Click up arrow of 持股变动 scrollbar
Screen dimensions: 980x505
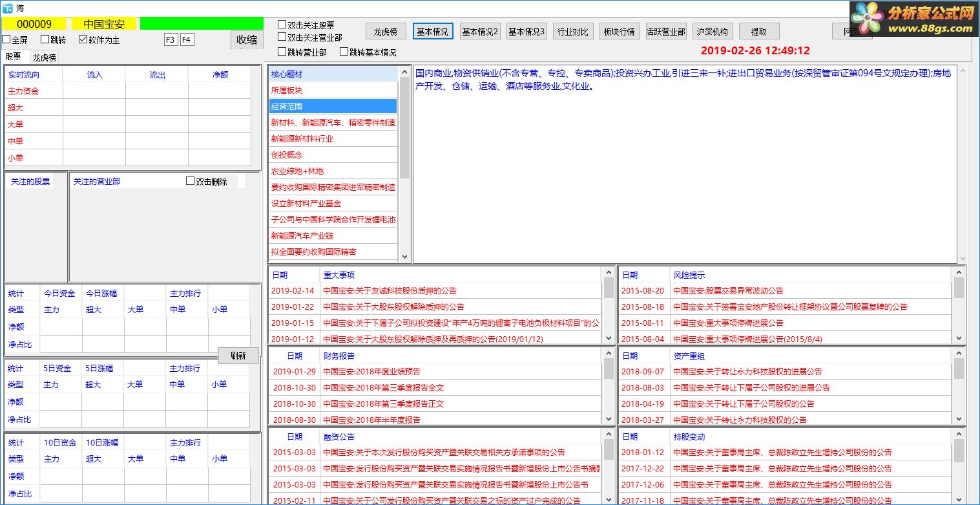[x=959, y=435]
